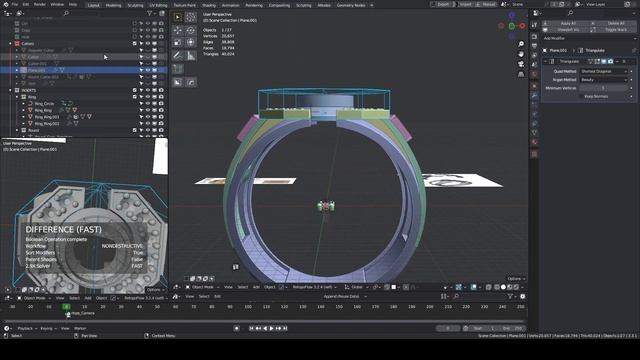Toggle Triangulate modifier viewport display icon
The height and width of the screenshot is (360, 640).
[604, 61]
